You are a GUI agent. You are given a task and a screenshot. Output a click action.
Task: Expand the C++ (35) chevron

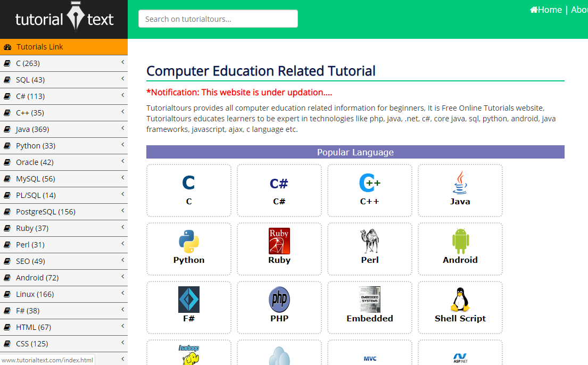[122, 112]
